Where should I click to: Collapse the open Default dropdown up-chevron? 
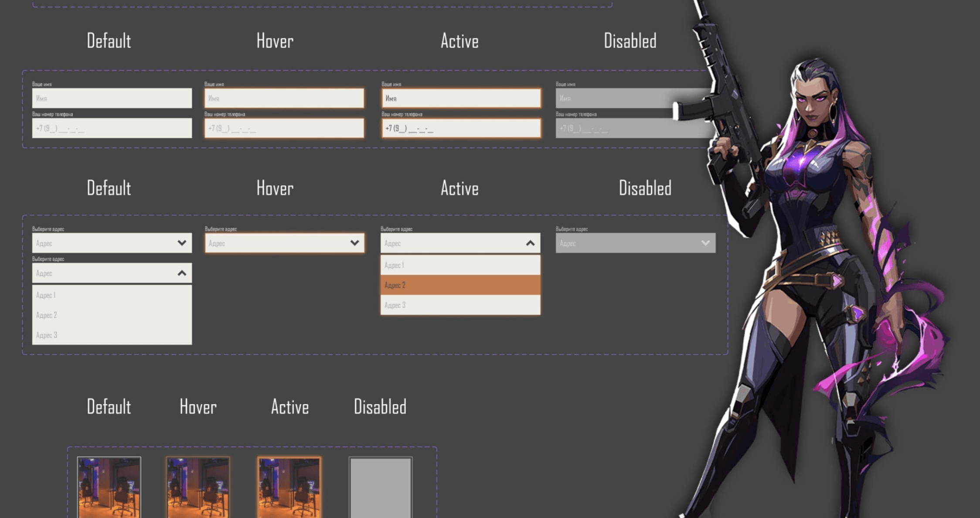[x=182, y=273]
